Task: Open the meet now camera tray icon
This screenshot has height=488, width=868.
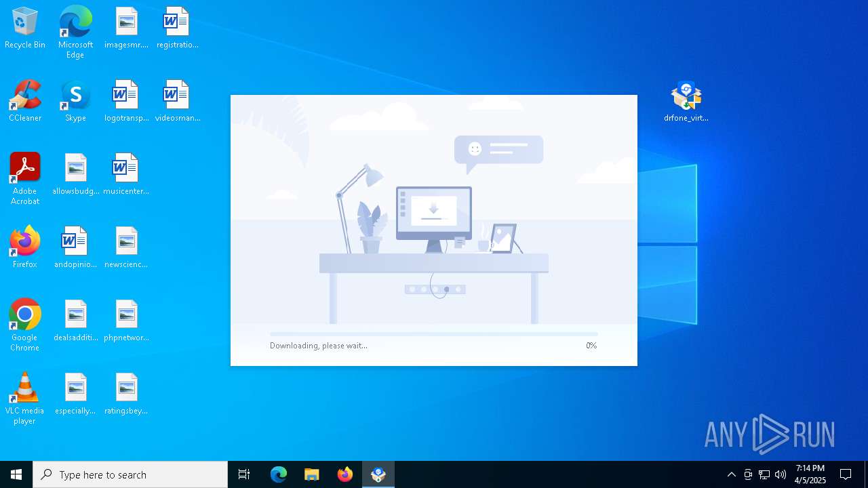Action: pos(748,474)
